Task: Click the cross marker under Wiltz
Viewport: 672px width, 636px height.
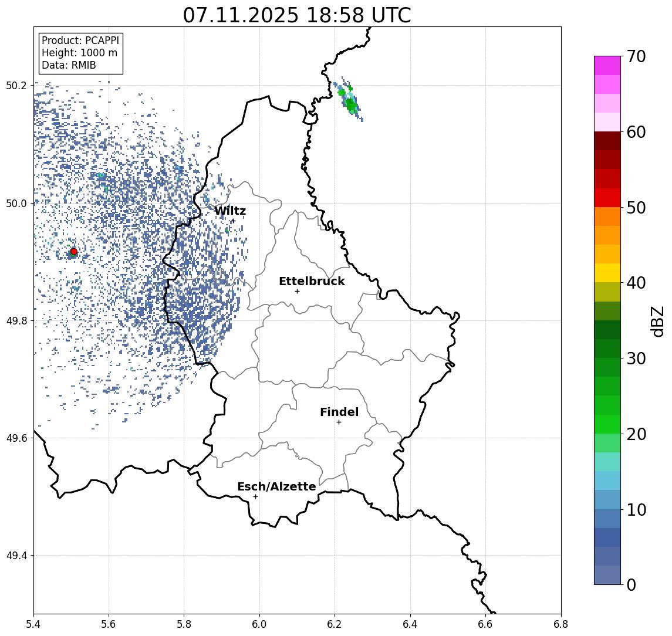Action: pyautogui.click(x=233, y=221)
